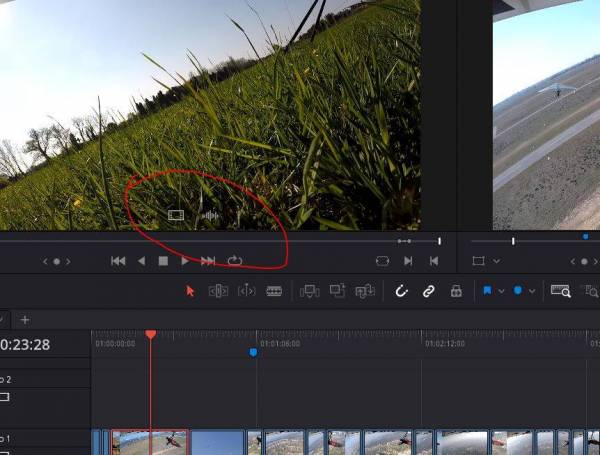Toggle position lock padlock icon

[x=456, y=291]
